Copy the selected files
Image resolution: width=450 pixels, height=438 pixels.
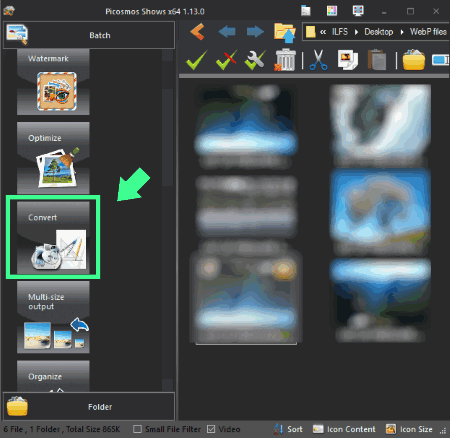348,60
